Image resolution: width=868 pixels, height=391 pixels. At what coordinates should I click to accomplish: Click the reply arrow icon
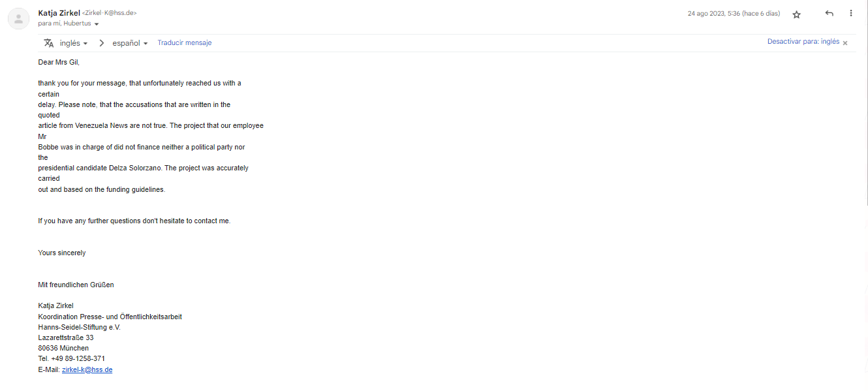tap(829, 14)
